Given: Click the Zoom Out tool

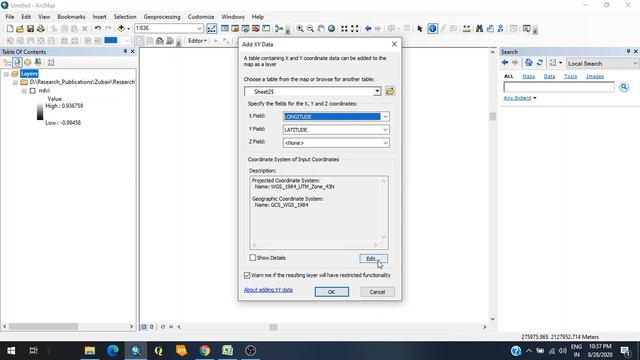Looking at the screenshot, I should pyautogui.click(x=311, y=29).
